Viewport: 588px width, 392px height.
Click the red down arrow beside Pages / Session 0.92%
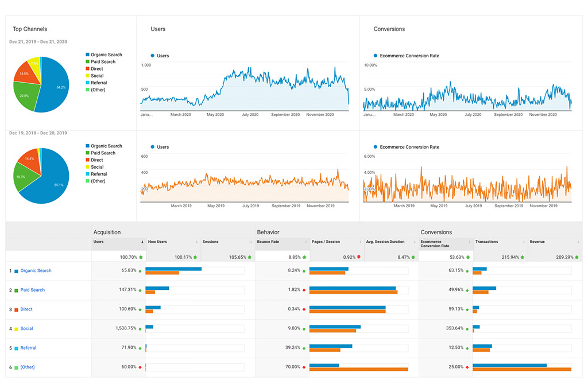359,257
